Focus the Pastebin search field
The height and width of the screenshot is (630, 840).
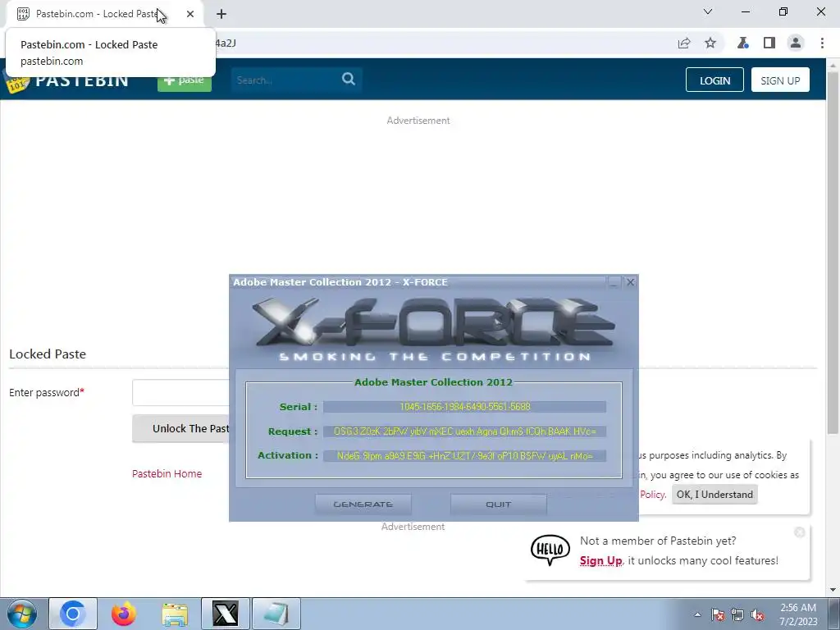click(285, 80)
